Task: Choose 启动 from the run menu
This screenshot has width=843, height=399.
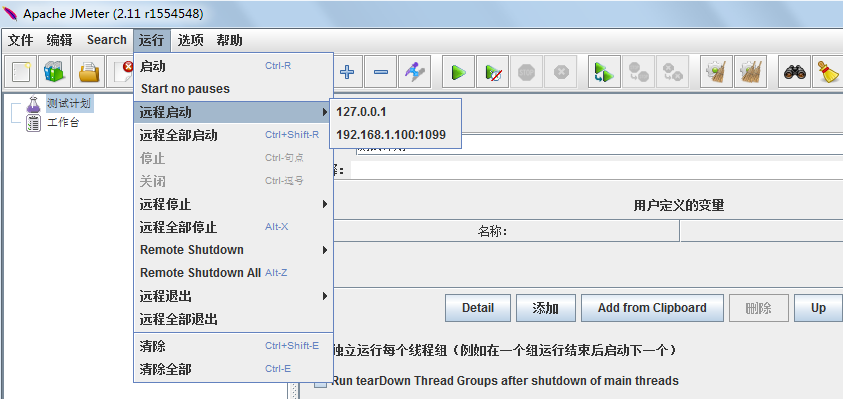Action: [x=233, y=67]
